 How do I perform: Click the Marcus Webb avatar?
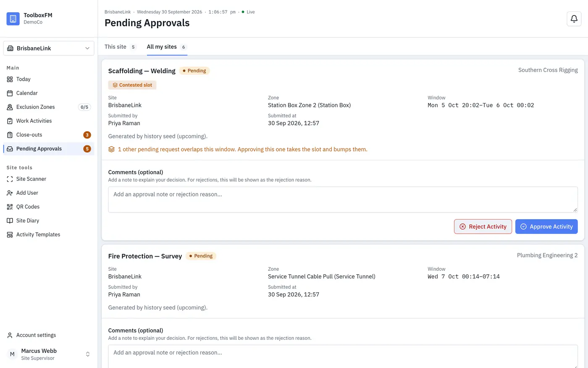(12, 354)
